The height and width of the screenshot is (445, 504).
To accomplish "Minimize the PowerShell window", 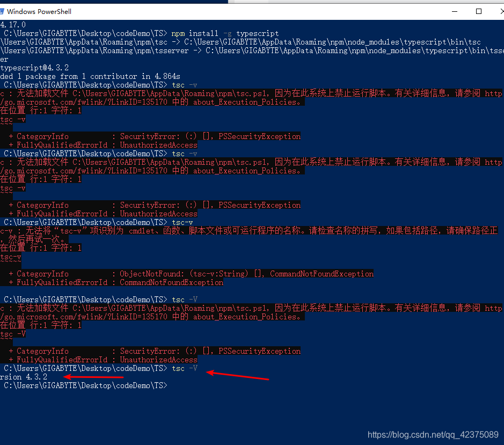I will pos(454,11).
